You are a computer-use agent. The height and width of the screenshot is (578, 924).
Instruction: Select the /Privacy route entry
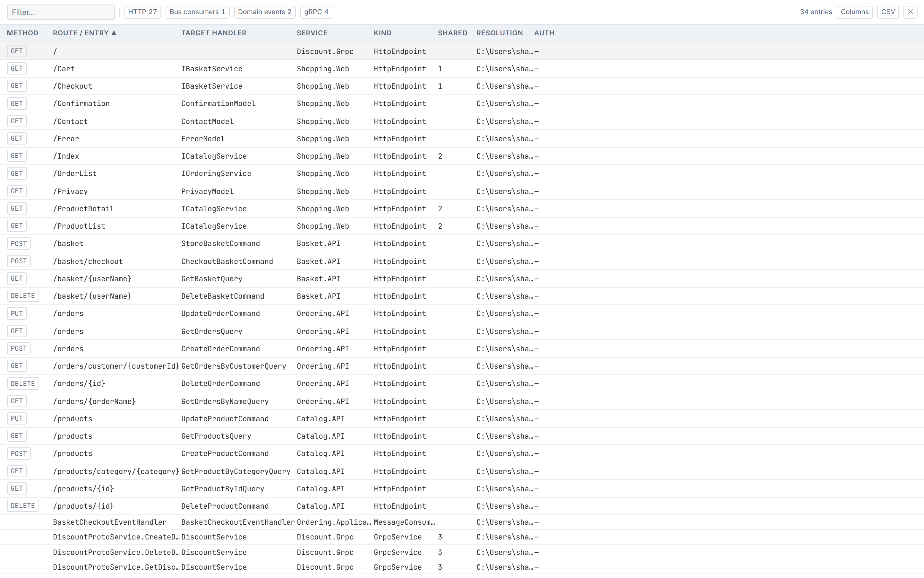tap(70, 191)
